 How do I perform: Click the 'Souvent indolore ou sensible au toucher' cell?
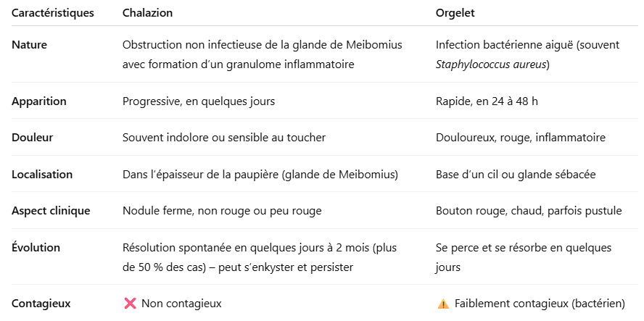(224, 138)
